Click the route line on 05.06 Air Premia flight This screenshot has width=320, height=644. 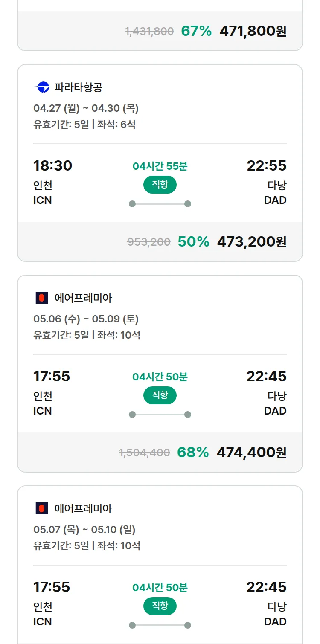coord(160,415)
